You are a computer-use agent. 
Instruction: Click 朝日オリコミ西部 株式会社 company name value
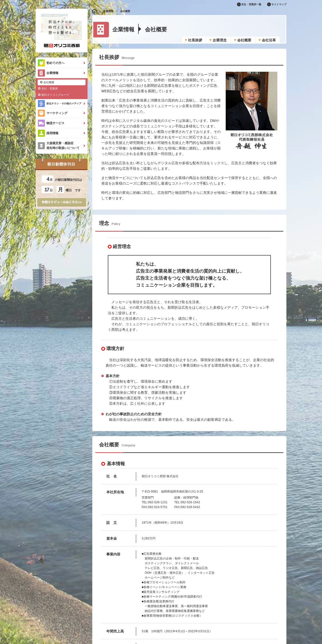point(160,476)
